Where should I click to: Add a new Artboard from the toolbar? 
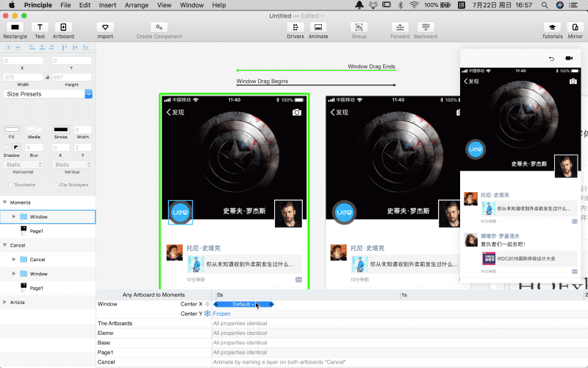coord(63,27)
